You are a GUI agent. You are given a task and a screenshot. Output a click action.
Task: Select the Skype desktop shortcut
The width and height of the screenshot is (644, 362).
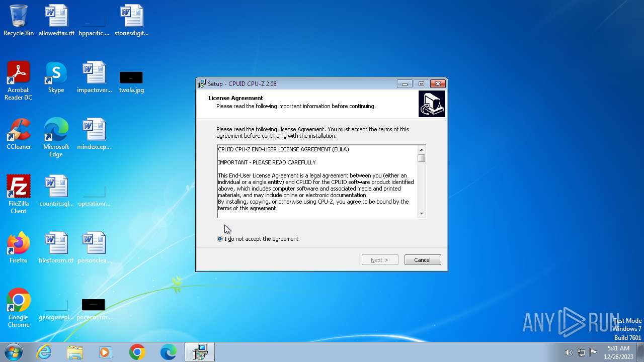tap(56, 77)
